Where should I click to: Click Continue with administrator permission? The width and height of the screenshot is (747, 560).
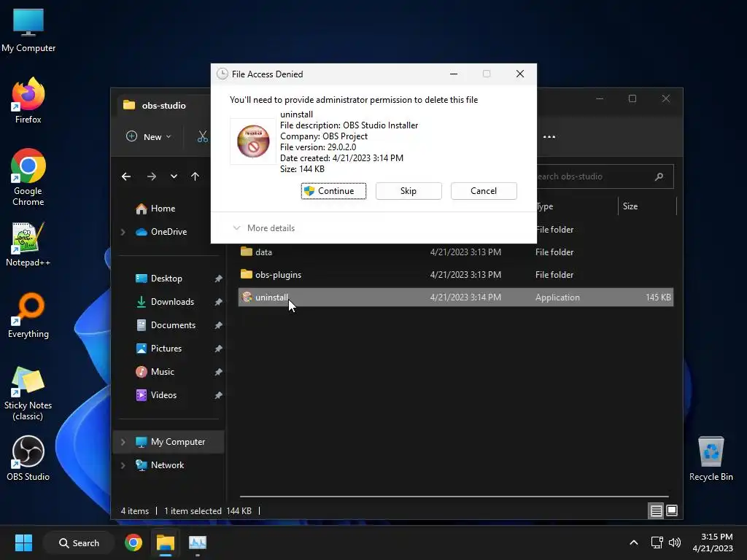coord(333,191)
